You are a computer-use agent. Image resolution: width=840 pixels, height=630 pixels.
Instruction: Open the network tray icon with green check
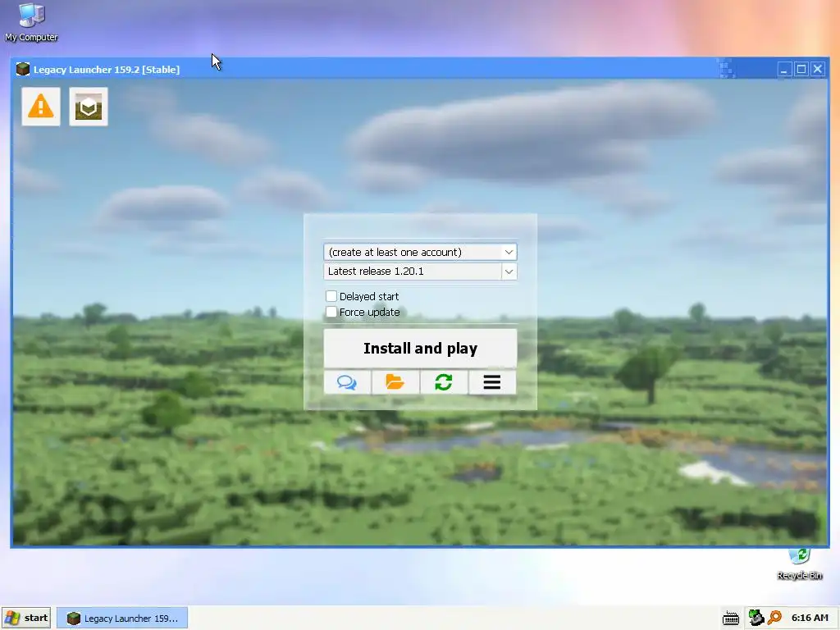(756, 618)
